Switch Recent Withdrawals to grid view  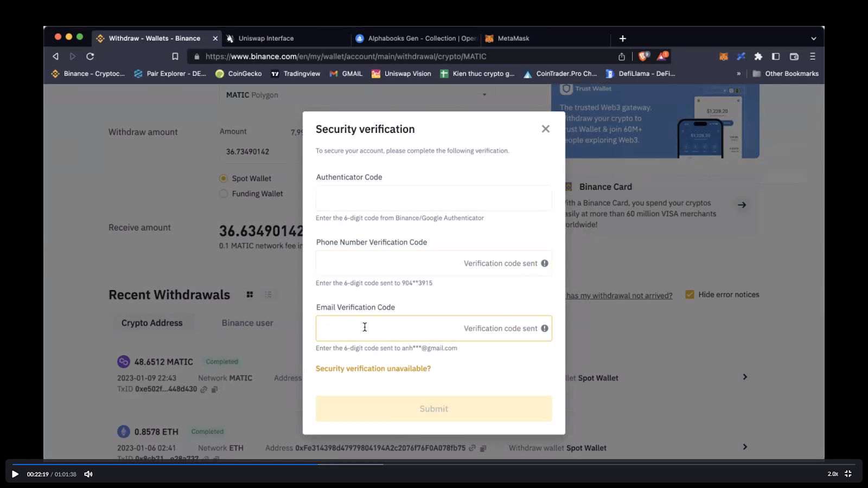point(250,294)
